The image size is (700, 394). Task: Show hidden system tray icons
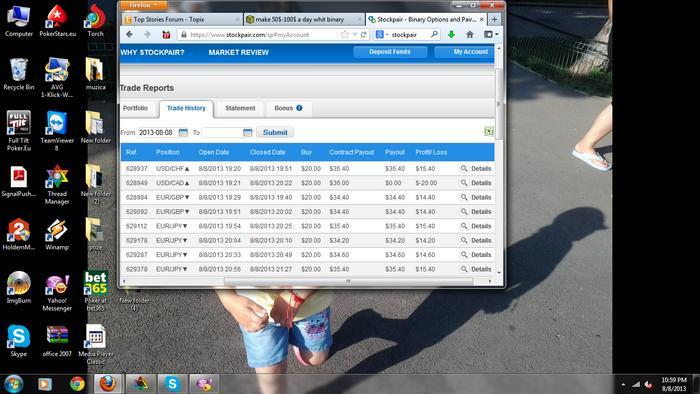[x=623, y=384]
